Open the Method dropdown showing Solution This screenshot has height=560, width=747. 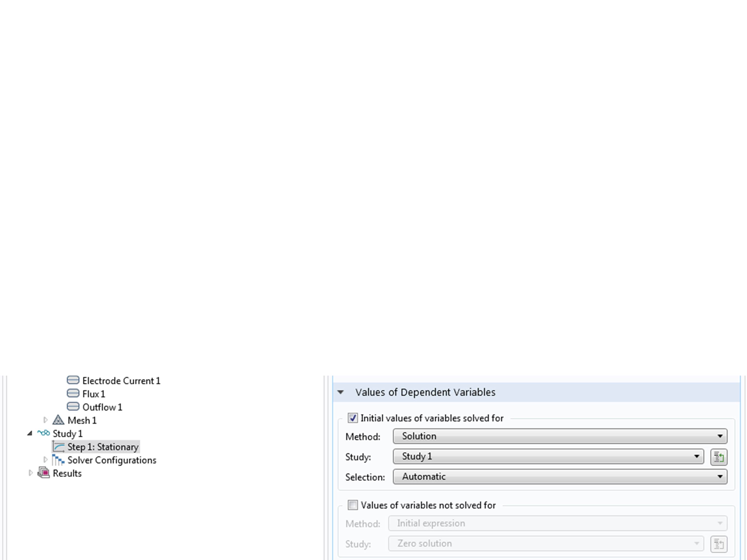[x=560, y=436]
